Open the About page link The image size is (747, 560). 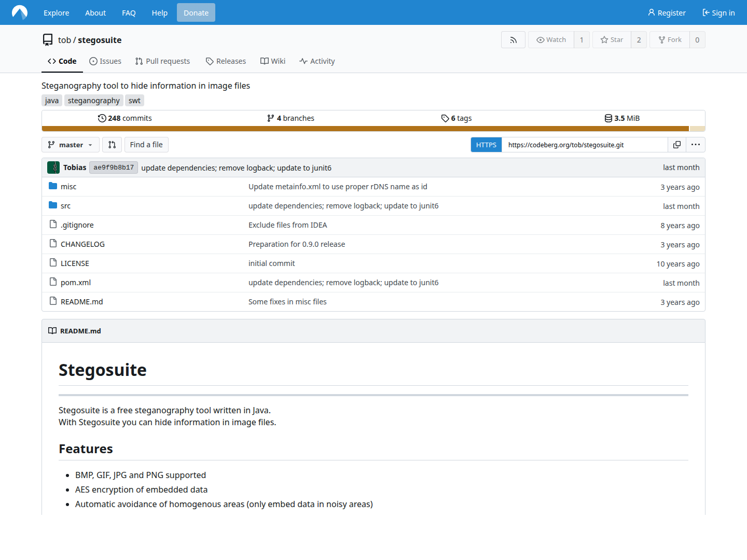[x=95, y=13]
